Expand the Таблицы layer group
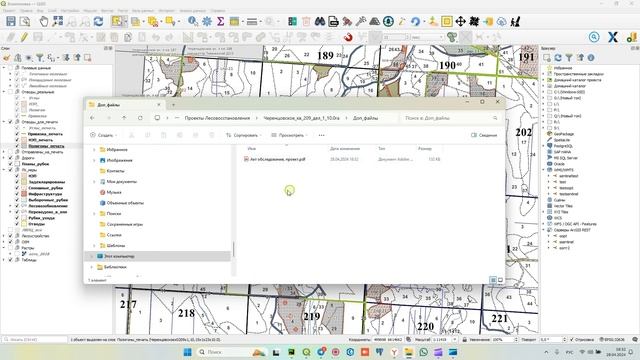The image size is (640, 360). pyautogui.click(x=4, y=260)
